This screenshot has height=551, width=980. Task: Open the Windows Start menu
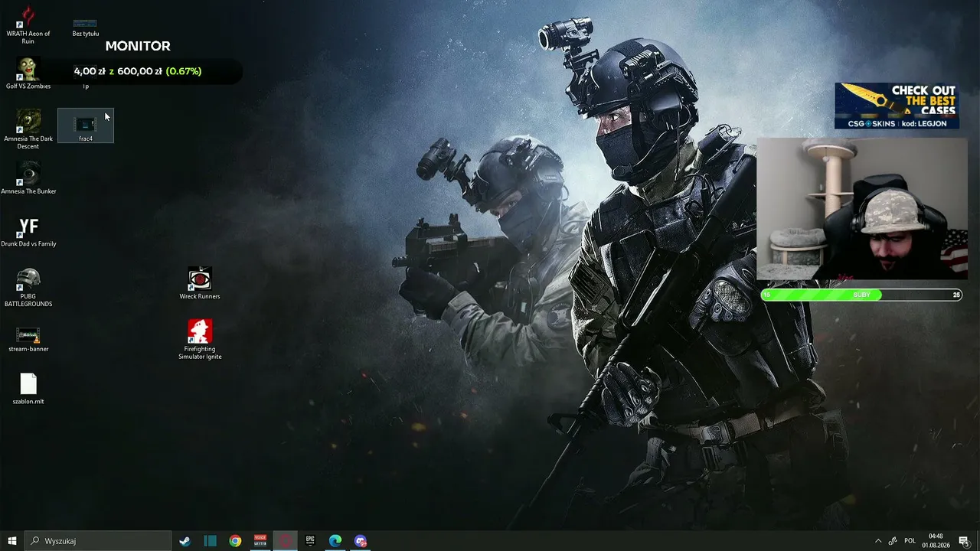[12, 541]
